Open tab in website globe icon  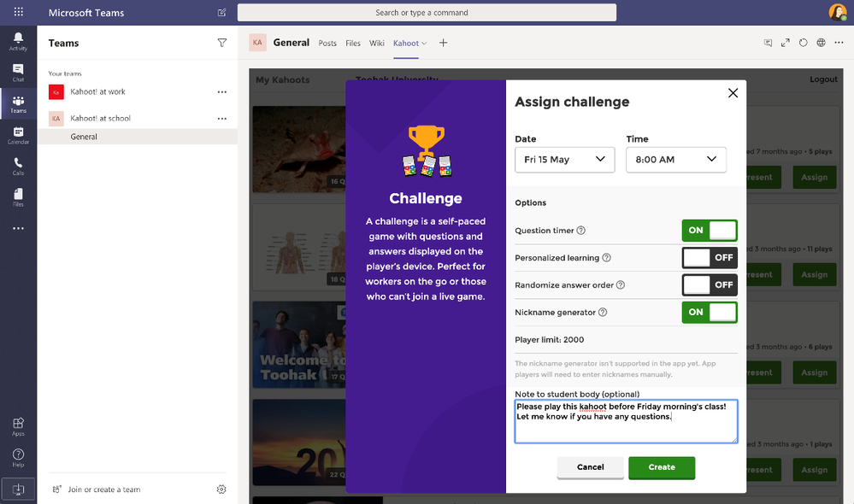pos(821,43)
